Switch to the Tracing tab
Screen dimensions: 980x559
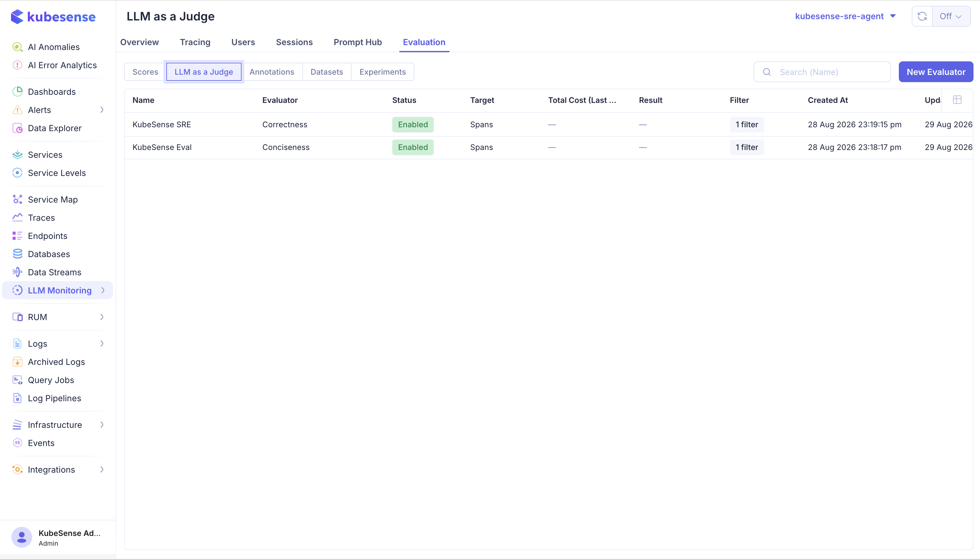tap(195, 42)
